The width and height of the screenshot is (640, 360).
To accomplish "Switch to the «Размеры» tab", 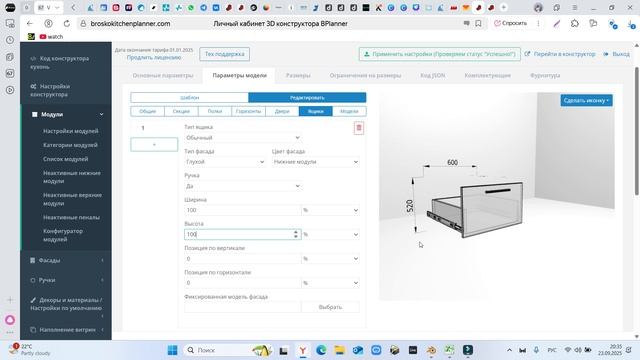I will pos(298,76).
